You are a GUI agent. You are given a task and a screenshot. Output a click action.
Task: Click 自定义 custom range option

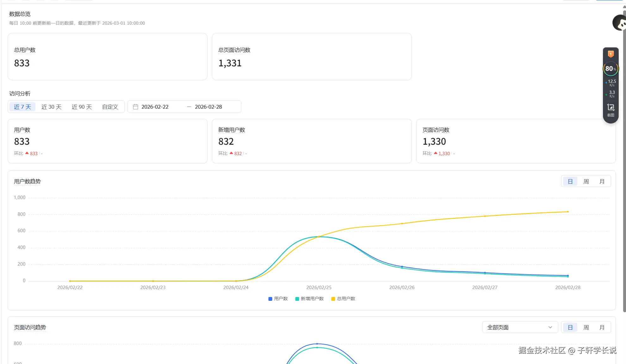click(110, 107)
